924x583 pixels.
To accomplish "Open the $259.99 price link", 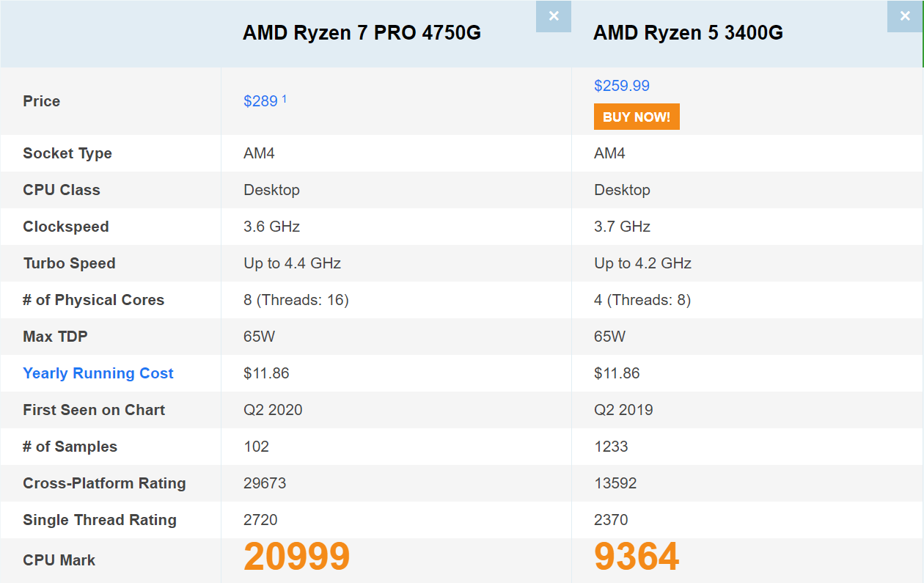I will tap(622, 85).
